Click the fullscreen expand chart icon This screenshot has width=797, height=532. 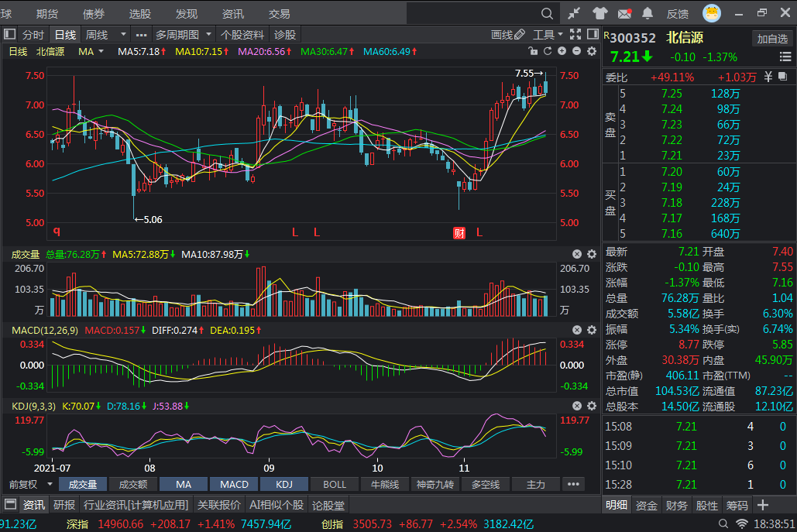[575, 35]
